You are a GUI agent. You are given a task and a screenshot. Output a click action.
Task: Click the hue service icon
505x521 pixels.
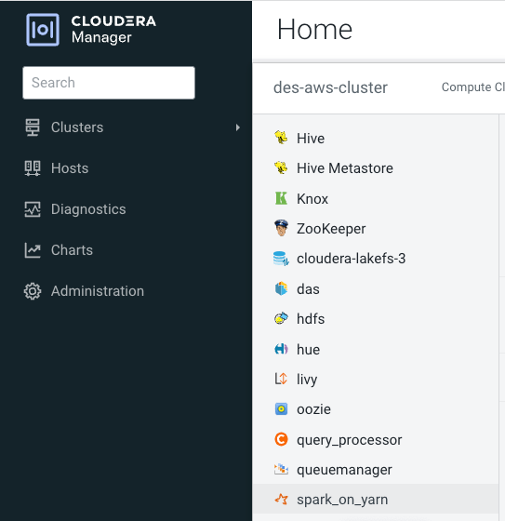click(x=281, y=349)
